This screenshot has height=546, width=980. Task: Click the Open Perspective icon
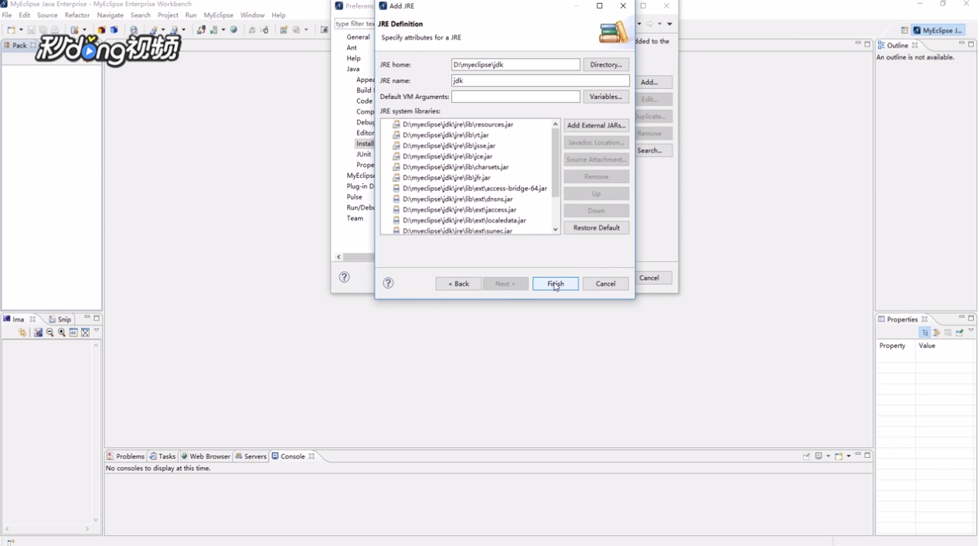tap(904, 30)
